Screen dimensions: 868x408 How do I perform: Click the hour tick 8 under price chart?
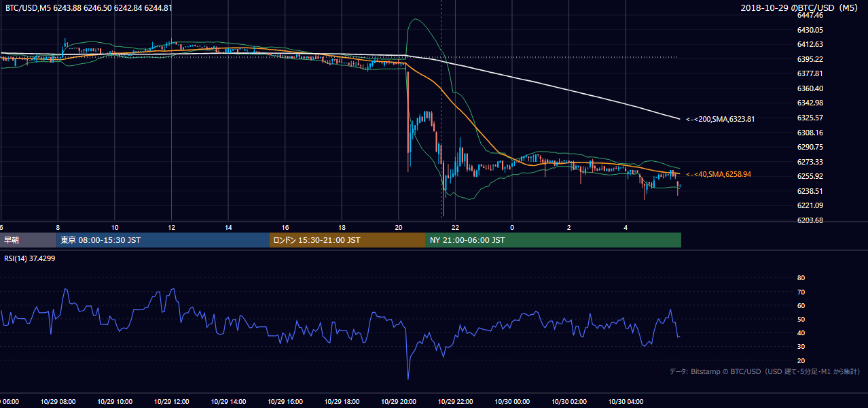58,227
